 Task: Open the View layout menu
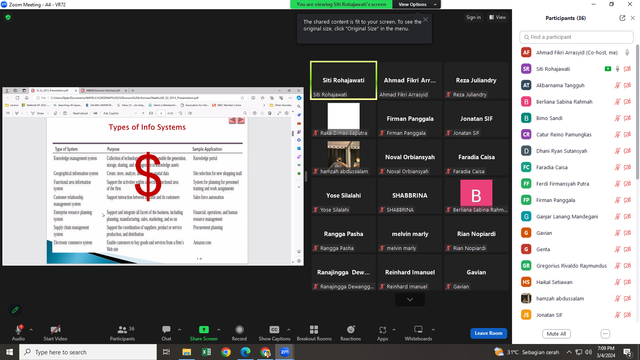[x=498, y=17]
